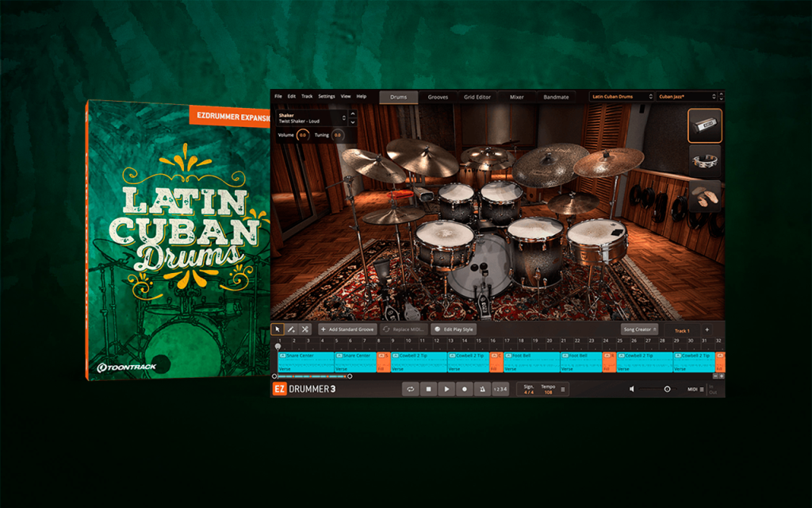This screenshot has height=508, width=812.
Task: Start playback with play button
Action: pos(446,389)
